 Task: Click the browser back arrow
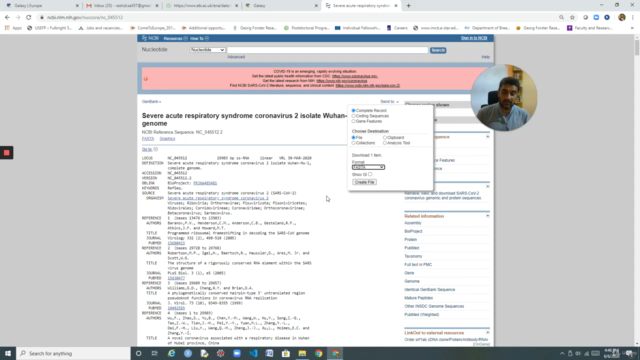coord(7,17)
